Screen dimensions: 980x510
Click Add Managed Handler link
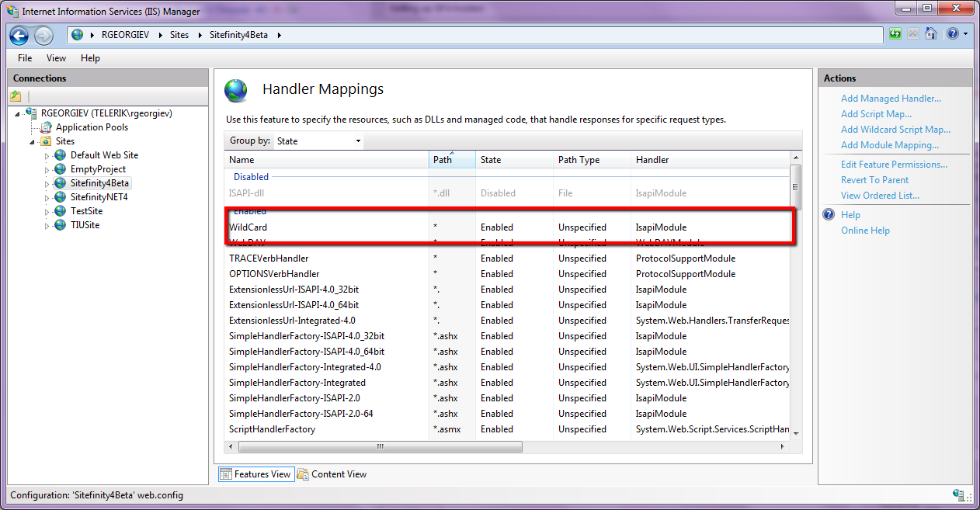891,99
